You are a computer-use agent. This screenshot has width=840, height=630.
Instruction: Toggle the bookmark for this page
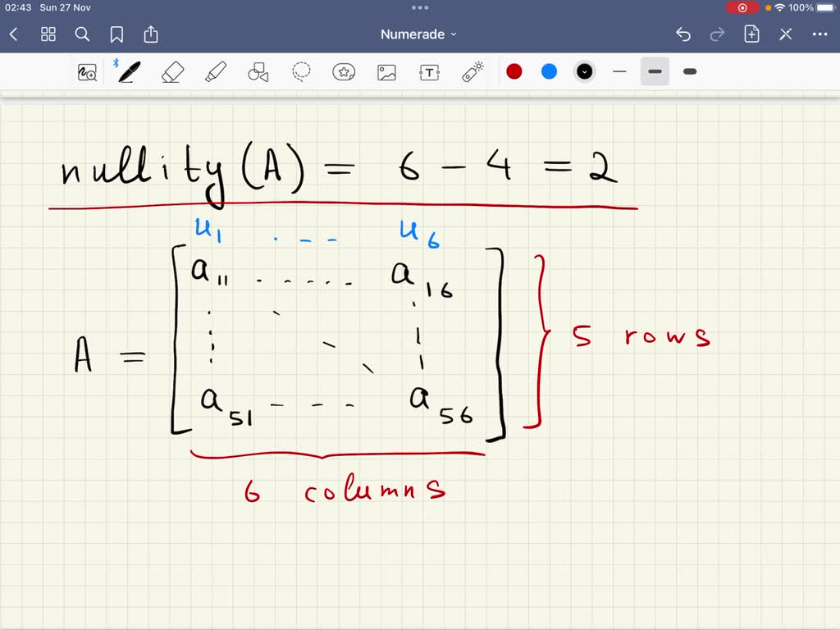pos(116,34)
